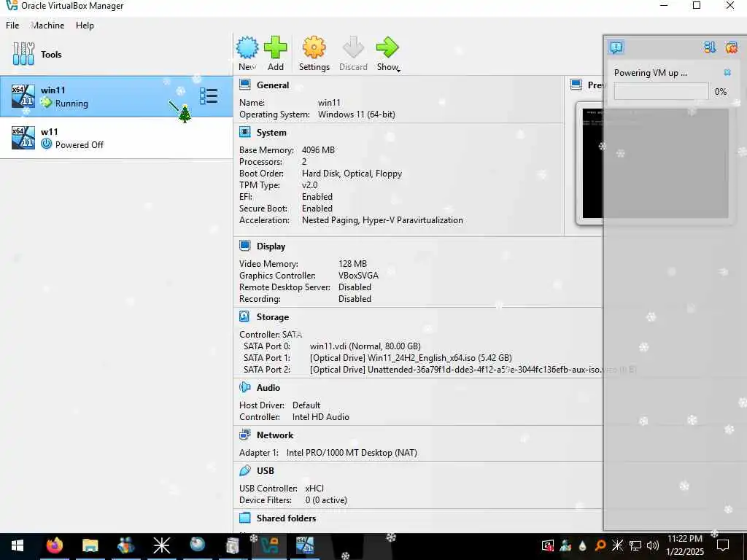
Task: Click the USB section header
Action: (x=266, y=470)
